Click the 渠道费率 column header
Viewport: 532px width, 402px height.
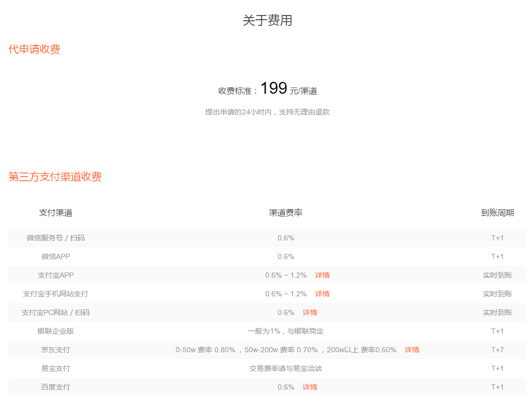(285, 212)
